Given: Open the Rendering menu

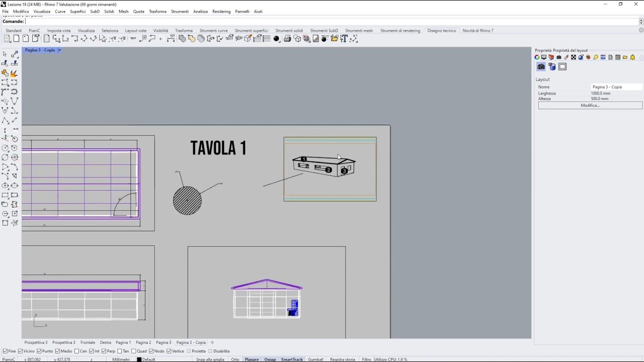Looking at the screenshot, I should click(221, 12).
